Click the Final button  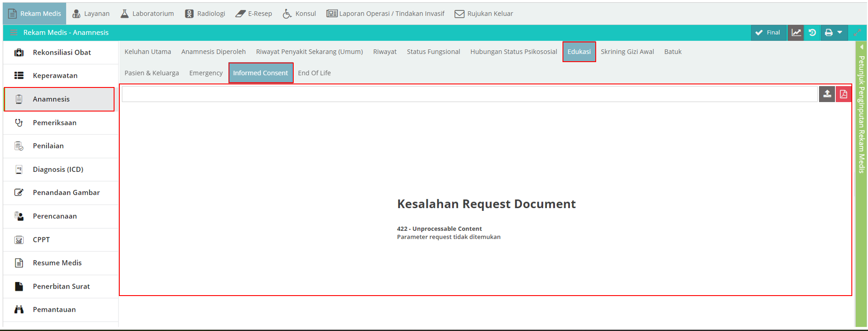pos(768,32)
